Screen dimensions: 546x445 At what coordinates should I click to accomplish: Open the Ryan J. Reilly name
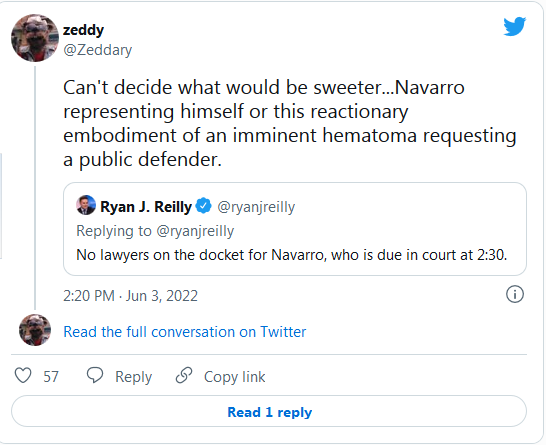coord(146,207)
